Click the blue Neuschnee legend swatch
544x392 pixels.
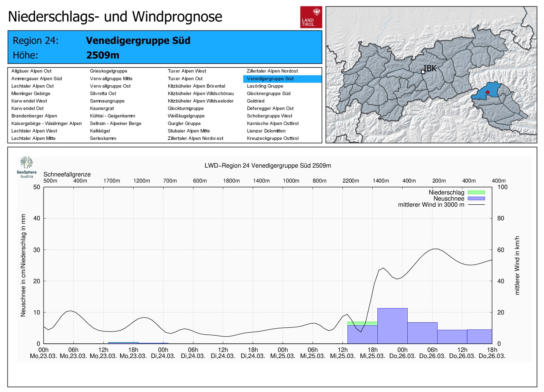476,199
